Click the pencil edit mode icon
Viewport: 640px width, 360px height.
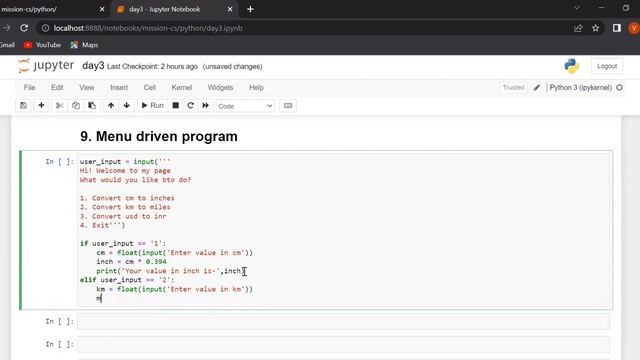[537, 87]
